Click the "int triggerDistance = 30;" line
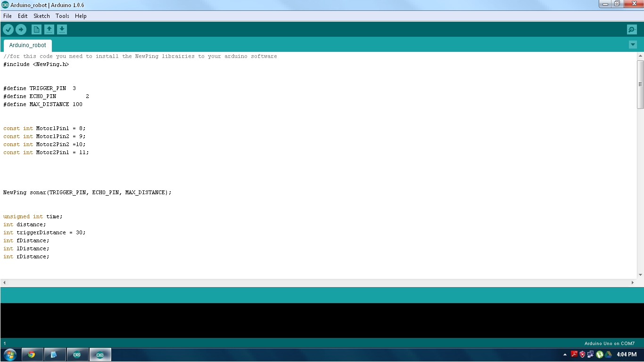644x362 pixels. coord(44,232)
